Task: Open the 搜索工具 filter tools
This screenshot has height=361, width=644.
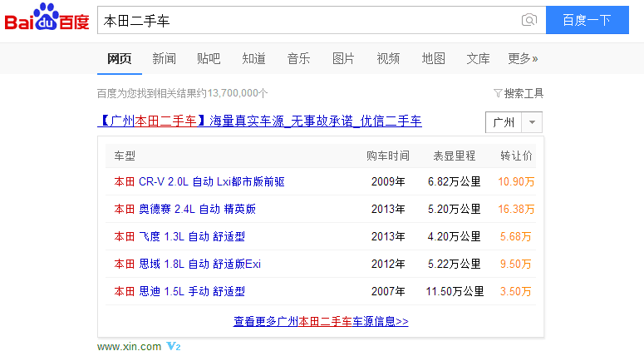Action: pos(519,93)
